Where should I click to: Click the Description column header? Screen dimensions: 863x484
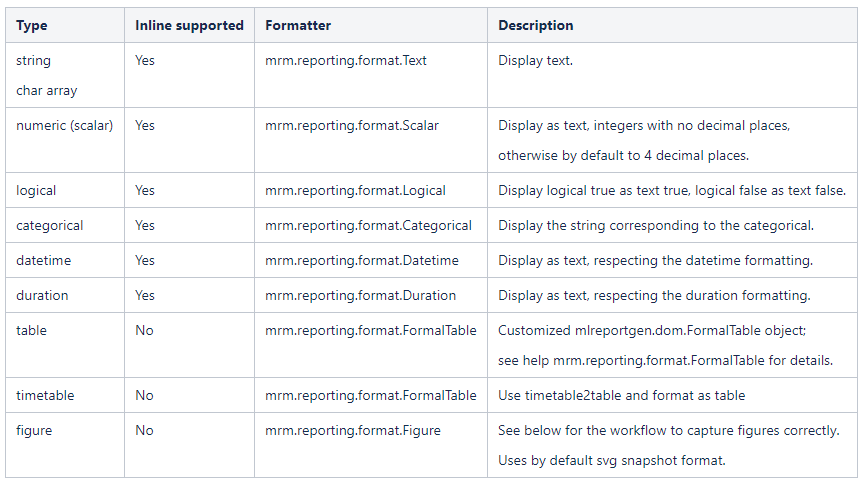[536, 25]
